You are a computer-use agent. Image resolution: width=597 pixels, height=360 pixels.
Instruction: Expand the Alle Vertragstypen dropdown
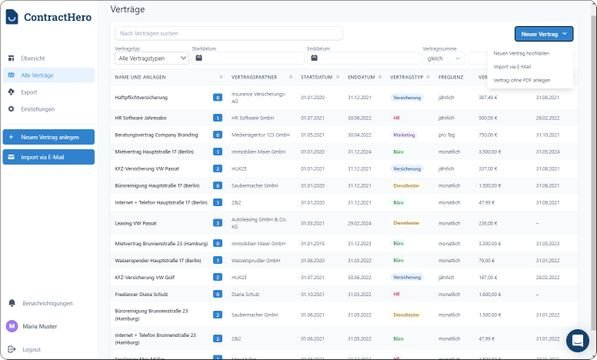152,58
